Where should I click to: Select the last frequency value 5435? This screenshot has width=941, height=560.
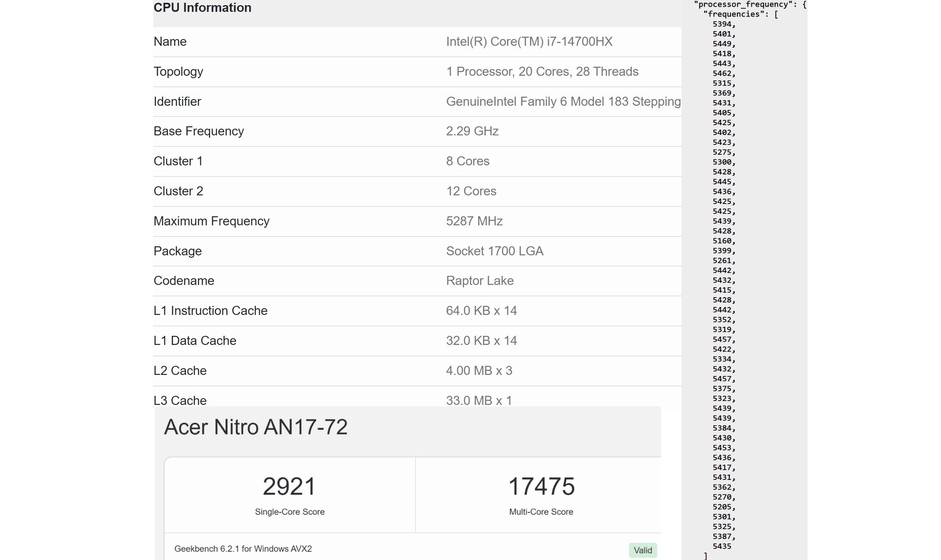point(722,547)
